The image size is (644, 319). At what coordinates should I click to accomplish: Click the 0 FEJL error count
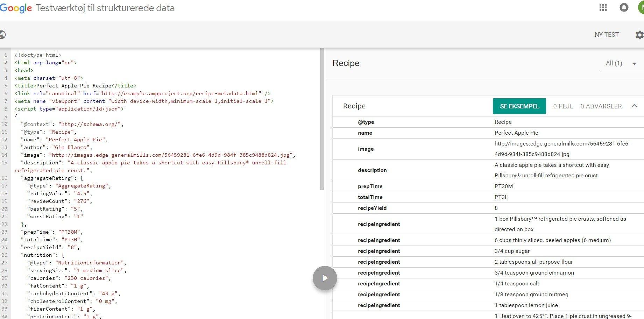[x=563, y=106]
